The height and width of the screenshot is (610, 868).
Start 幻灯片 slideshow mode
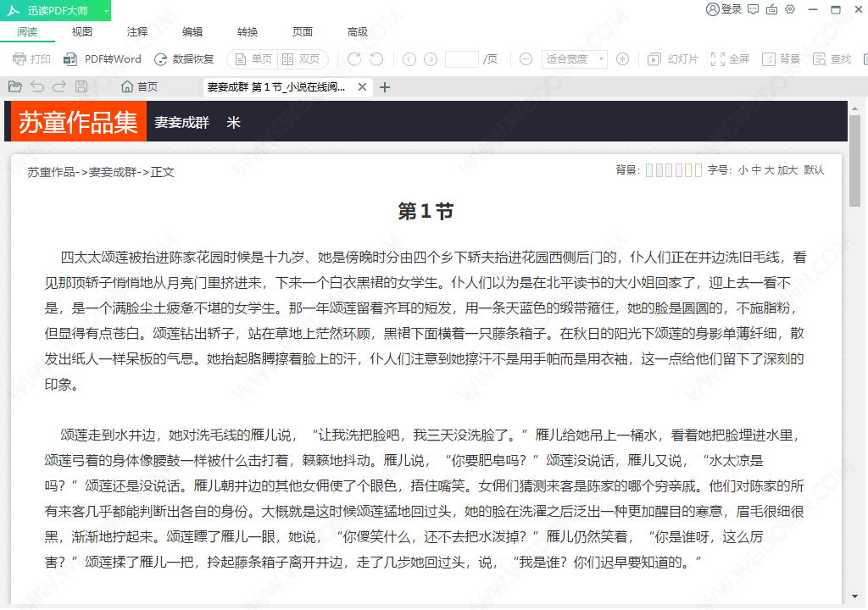click(673, 59)
